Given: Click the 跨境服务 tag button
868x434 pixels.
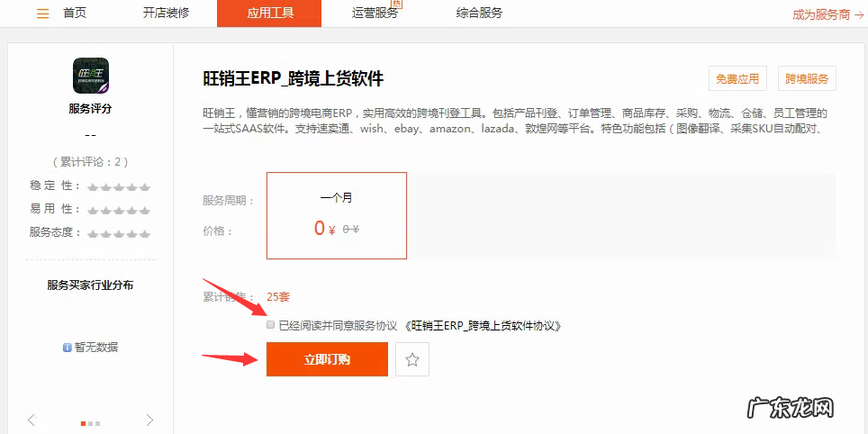Looking at the screenshot, I should [807, 78].
